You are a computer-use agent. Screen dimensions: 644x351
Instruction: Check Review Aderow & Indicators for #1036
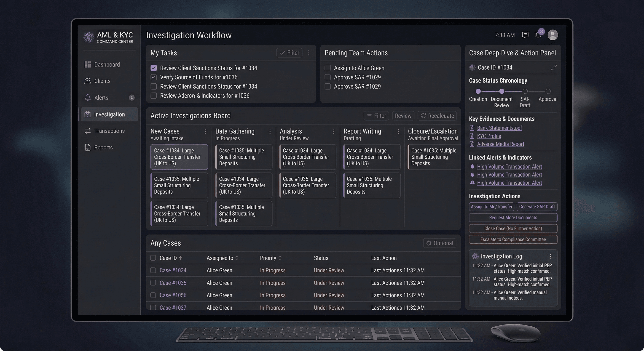pos(154,96)
